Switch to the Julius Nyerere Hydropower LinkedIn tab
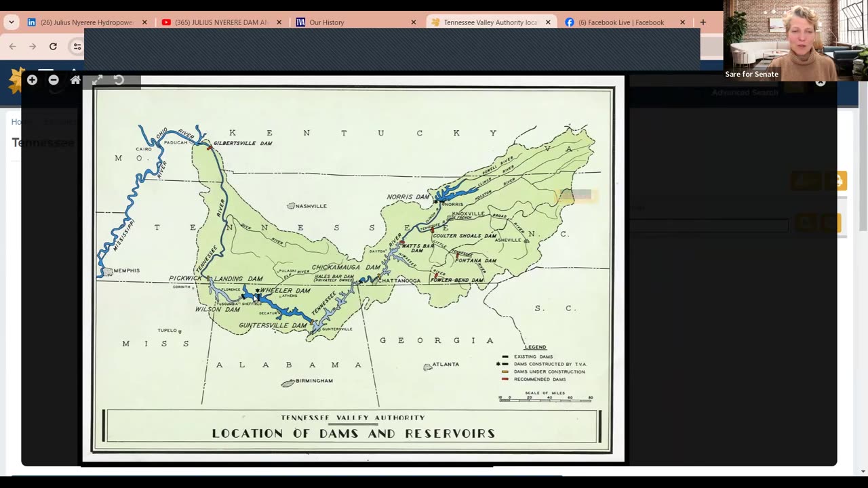This screenshot has width=868, height=488. coord(87,22)
